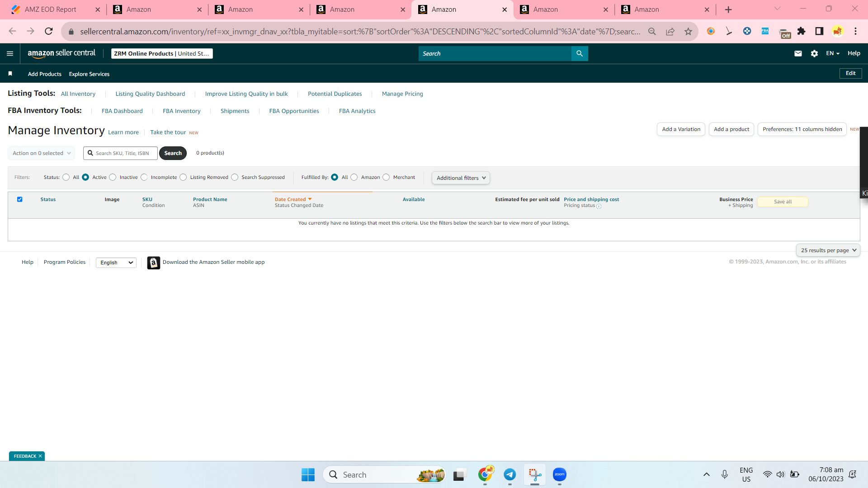Click the zoom magnifier icon in the address bar
The width and height of the screenshot is (868, 488).
[652, 31]
